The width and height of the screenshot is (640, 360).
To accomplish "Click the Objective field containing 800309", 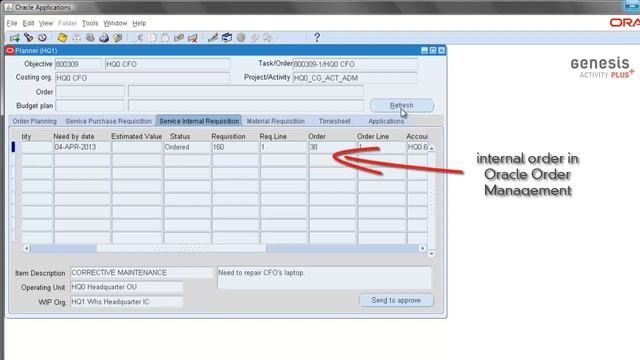I will point(78,64).
